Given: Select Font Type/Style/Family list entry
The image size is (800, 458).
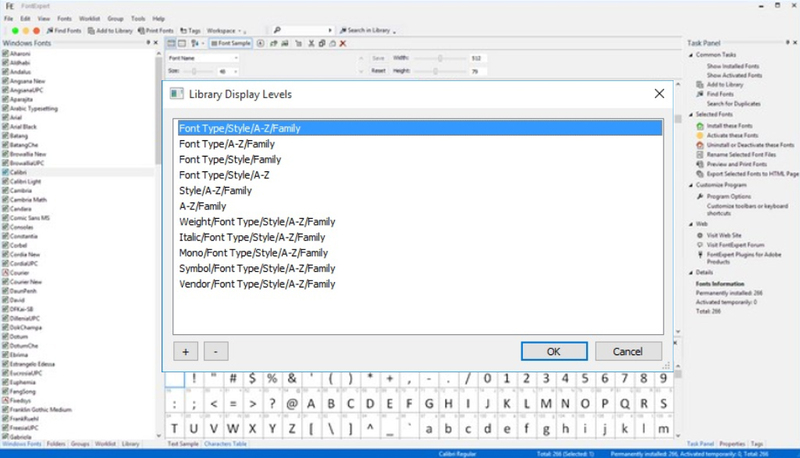Looking at the screenshot, I should (420, 160).
